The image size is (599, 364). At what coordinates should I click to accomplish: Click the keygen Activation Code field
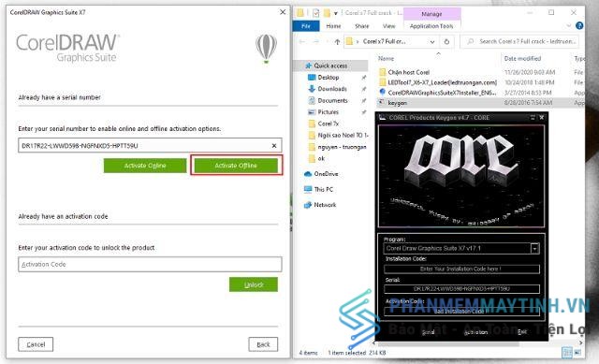(x=461, y=312)
